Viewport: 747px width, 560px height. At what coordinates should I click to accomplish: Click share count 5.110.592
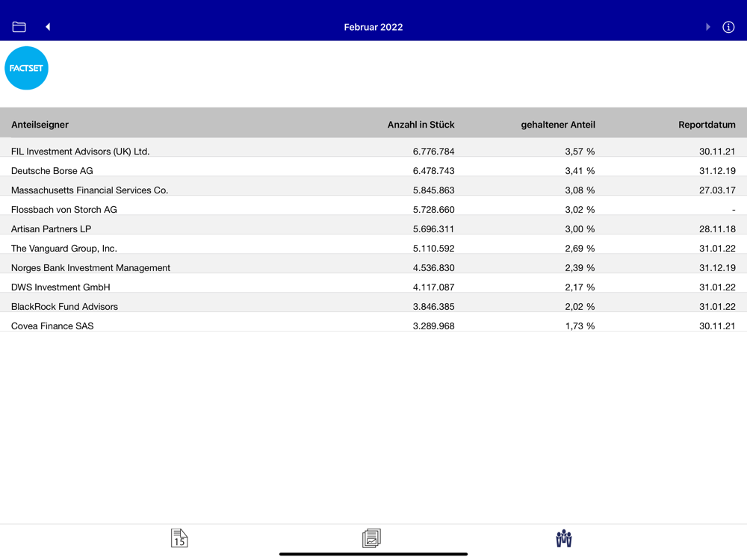(433, 248)
